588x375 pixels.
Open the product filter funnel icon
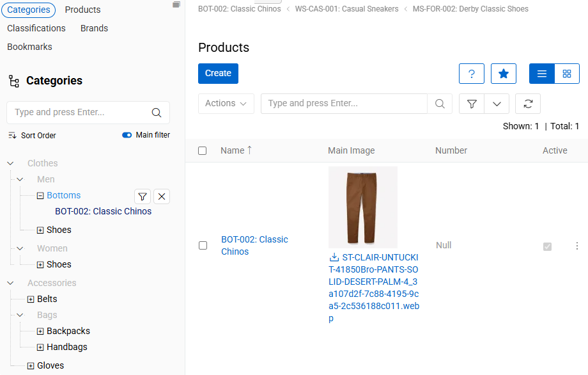click(x=472, y=104)
